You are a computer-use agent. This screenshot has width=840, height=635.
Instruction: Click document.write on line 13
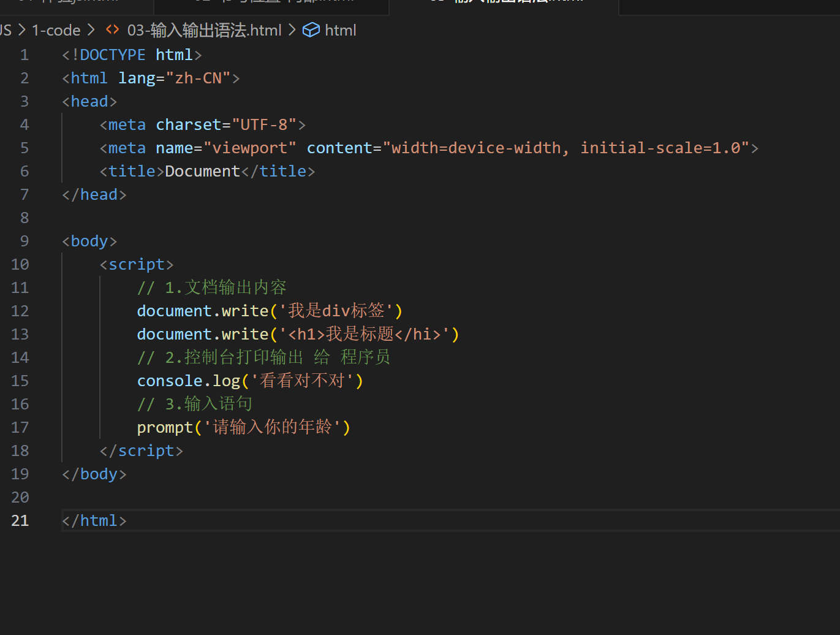pos(203,335)
